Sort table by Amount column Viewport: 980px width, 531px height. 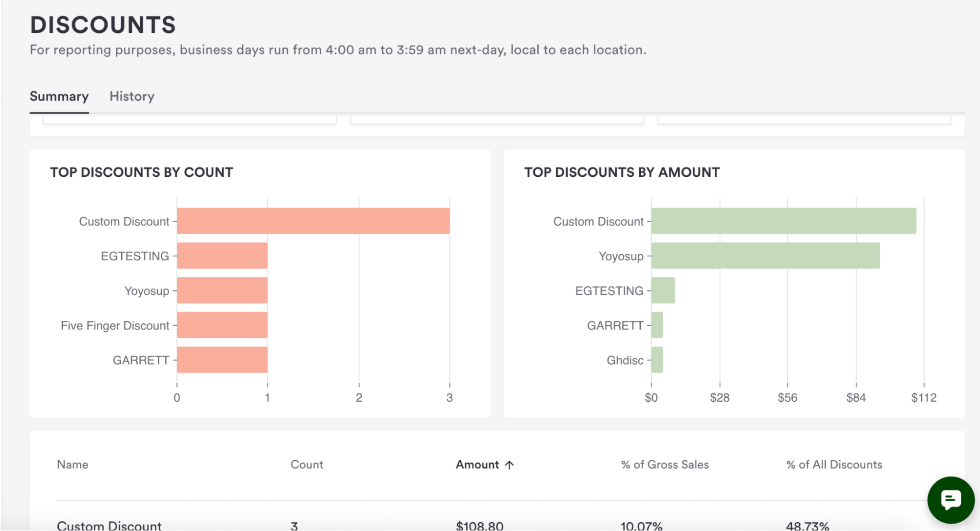coord(477,465)
